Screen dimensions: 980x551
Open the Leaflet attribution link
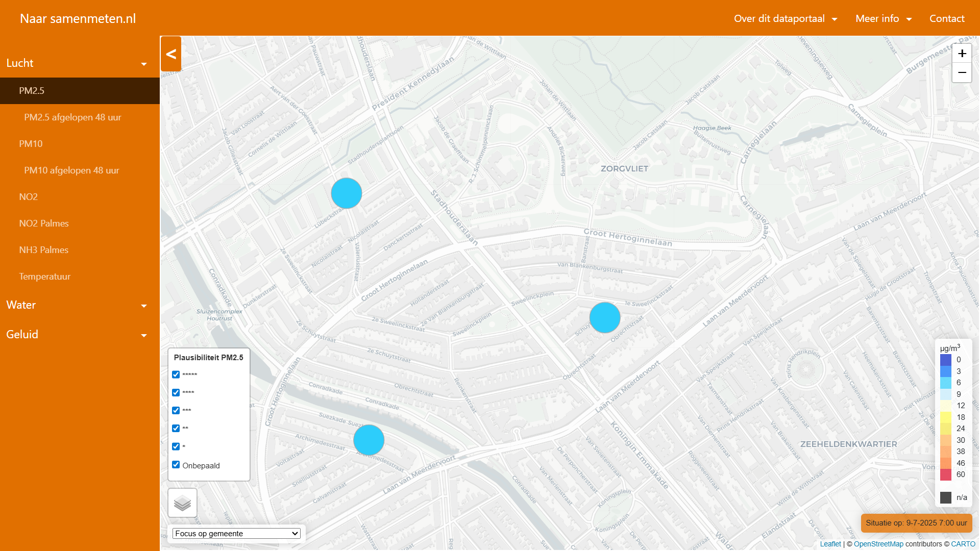pos(830,544)
